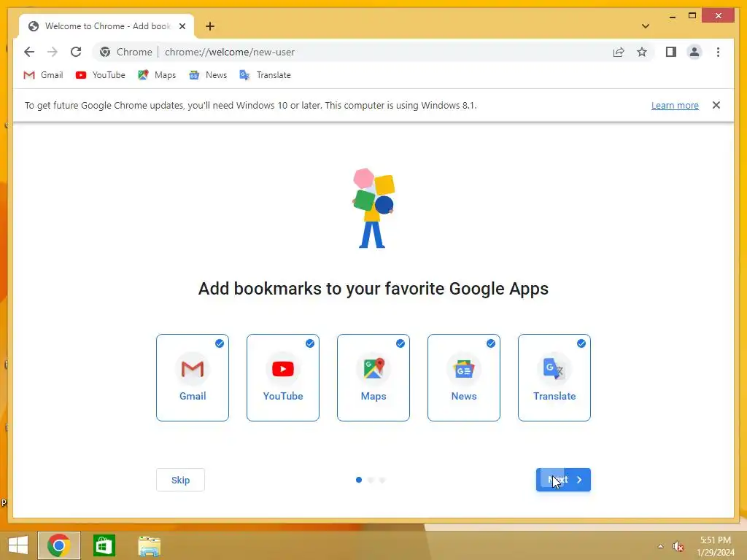Click the Next button
The image size is (747, 560).
(x=563, y=480)
